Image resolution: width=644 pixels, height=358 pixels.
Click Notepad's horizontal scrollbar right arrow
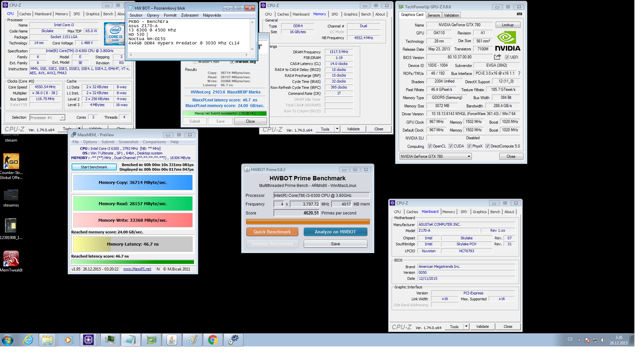(246, 55)
